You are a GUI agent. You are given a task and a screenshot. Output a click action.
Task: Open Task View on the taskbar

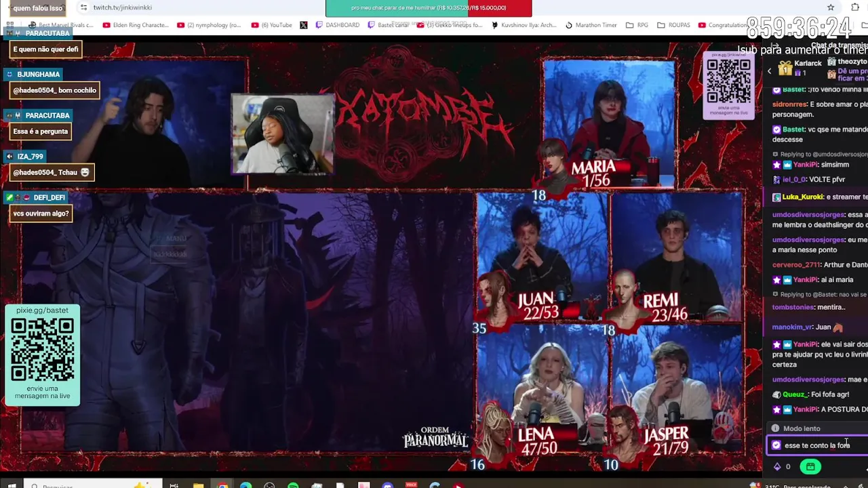pyautogui.click(x=174, y=485)
